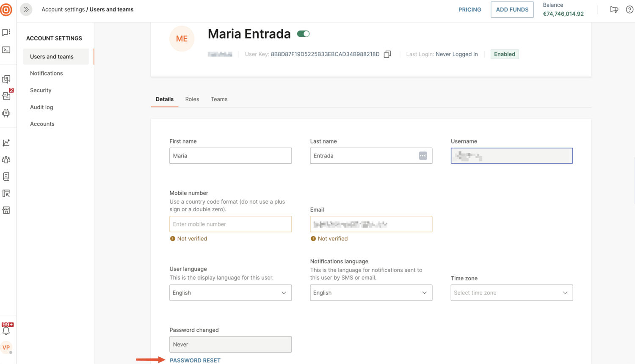Open the Notifications language dropdown
Screen dimensions: 635x364
point(371,293)
